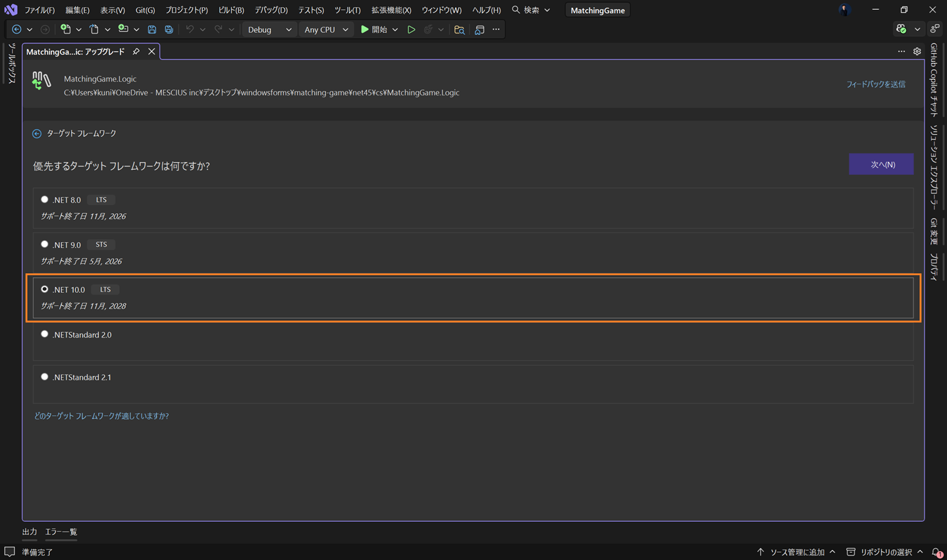
Task: Choose the .NET 9.0 STS option
Action: [x=45, y=244]
